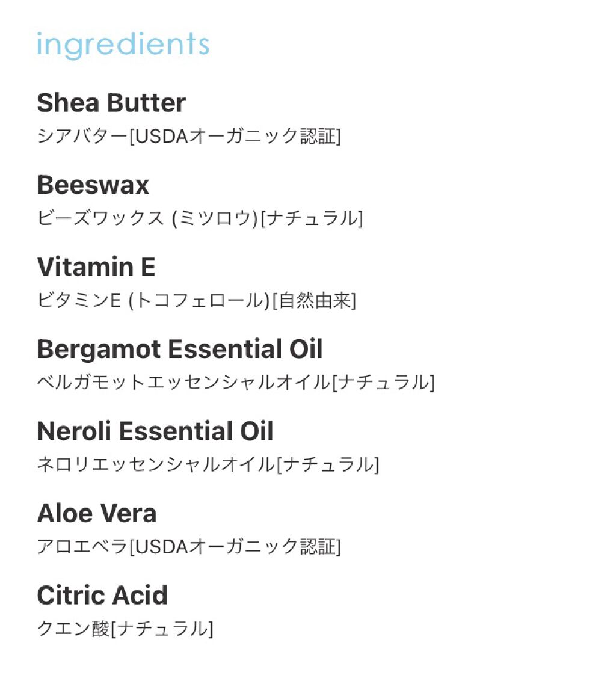Image resolution: width=616 pixels, height=684 pixels.
Task: Click the blue ingredients heading
Action: pyautogui.click(x=123, y=45)
